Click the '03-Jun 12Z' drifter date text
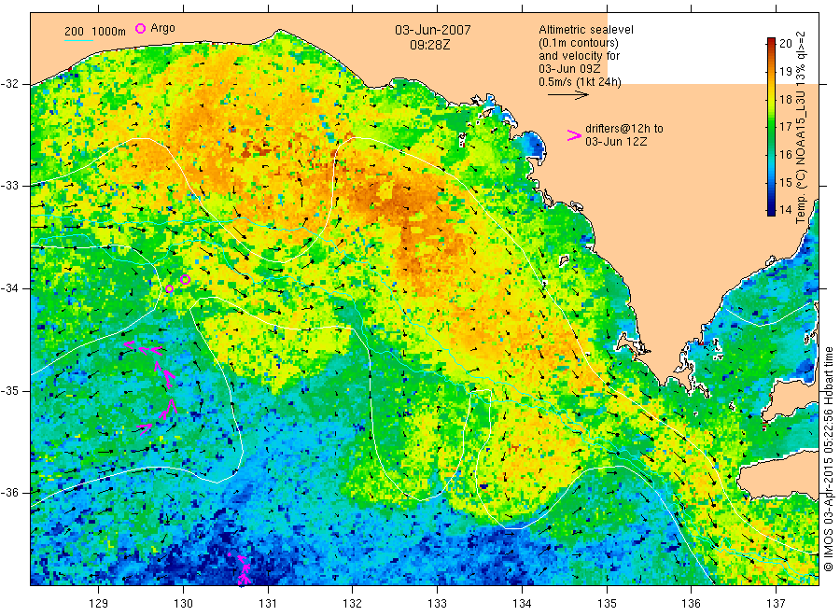Image resolution: width=840 pixels, height=616 pixels. 616,142
